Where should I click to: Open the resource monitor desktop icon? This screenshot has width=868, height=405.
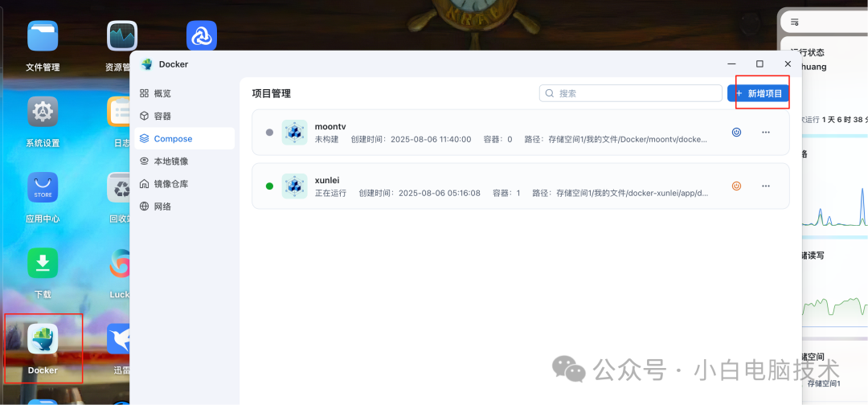click(x=122, y=36)
